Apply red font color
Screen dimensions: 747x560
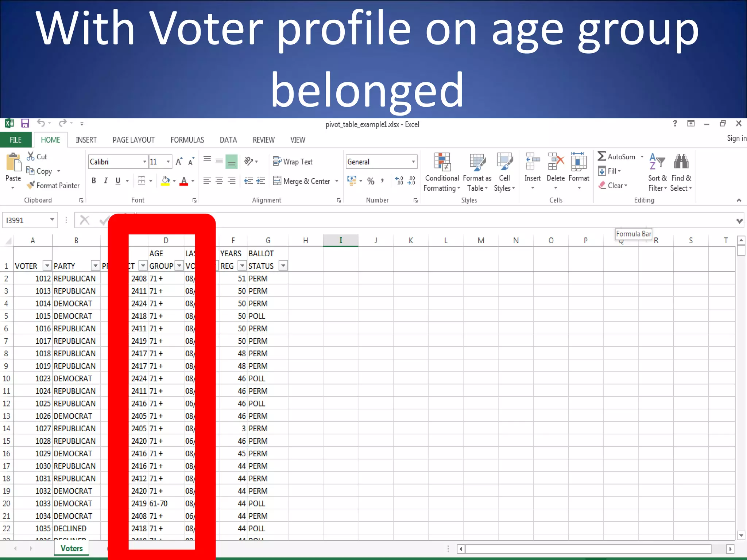point(184,181)
